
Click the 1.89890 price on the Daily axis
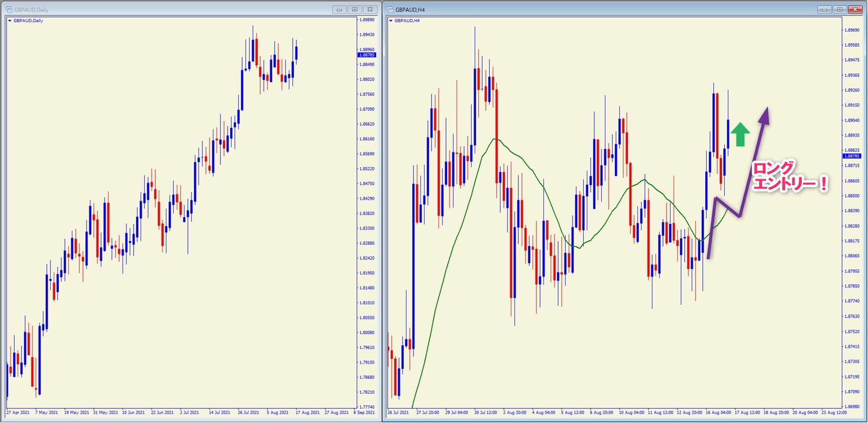coord(367,20)
